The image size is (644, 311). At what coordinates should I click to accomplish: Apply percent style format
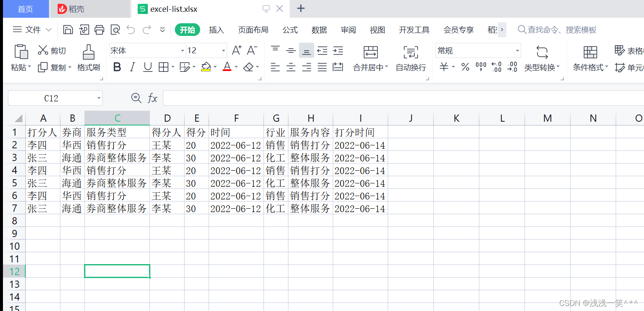click(465, 67)
